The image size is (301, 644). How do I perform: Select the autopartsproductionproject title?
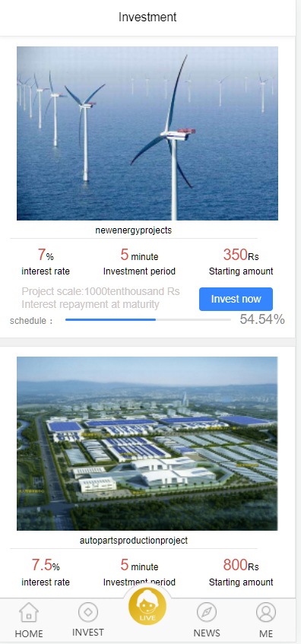[x=134, y=541]
